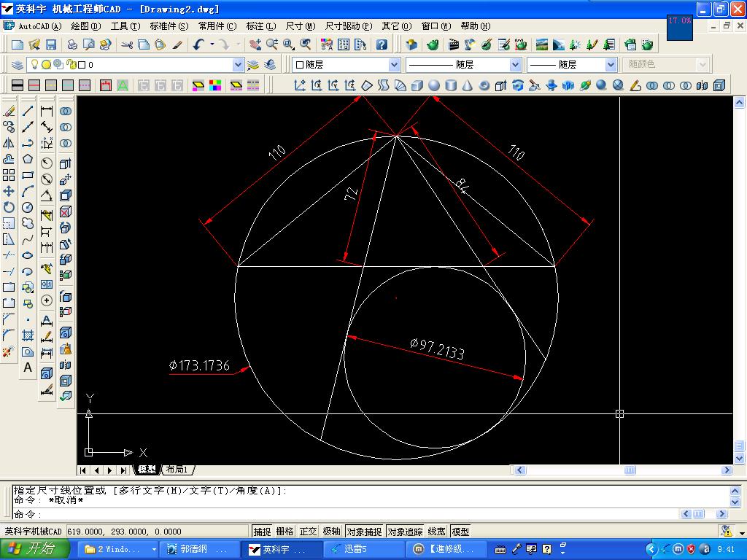Toggle 对象捕捉 object snap

point(365,532)
